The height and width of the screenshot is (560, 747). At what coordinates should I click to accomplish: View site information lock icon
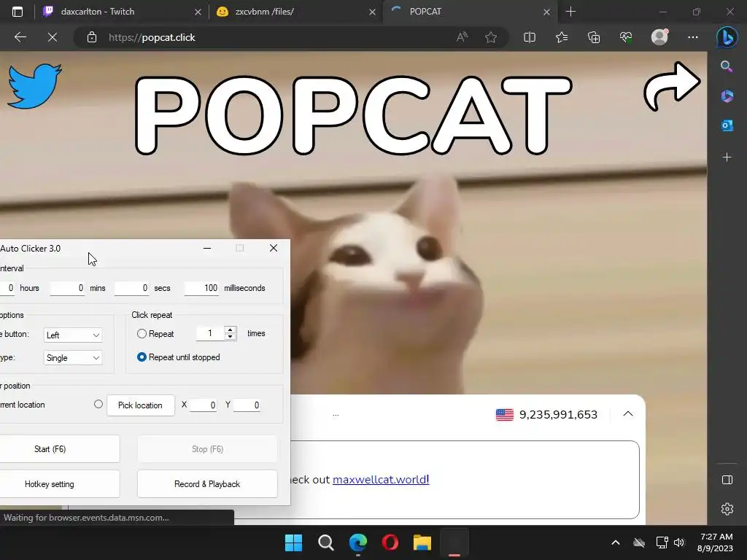92,37
